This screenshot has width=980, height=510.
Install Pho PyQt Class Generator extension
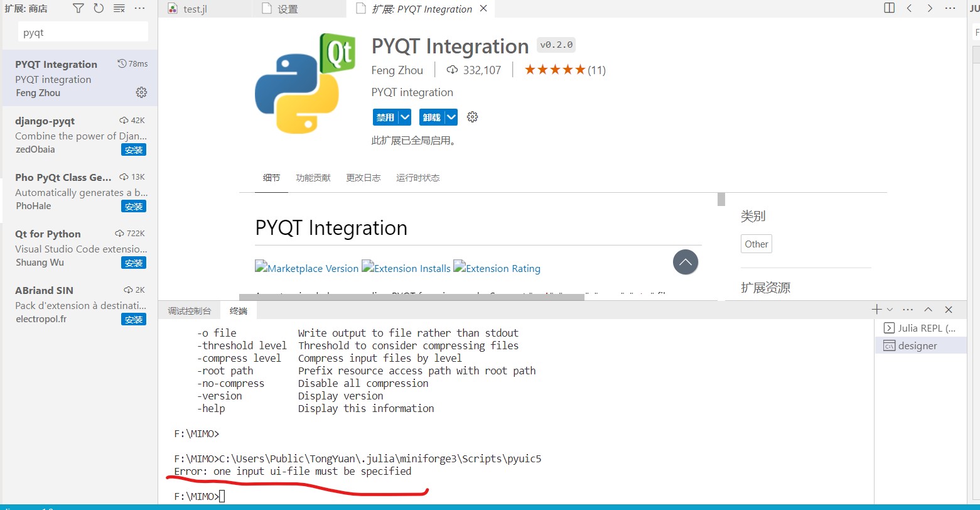pos(134,206)
